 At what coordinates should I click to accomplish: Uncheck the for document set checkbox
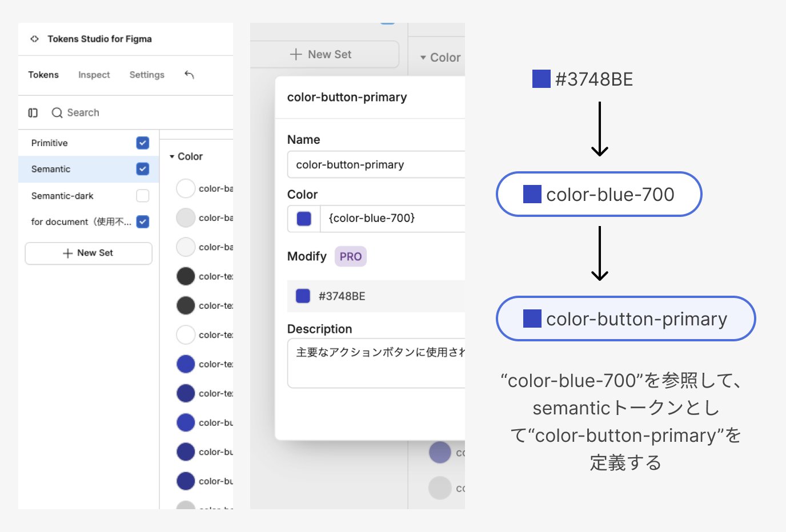coord(143,222)
